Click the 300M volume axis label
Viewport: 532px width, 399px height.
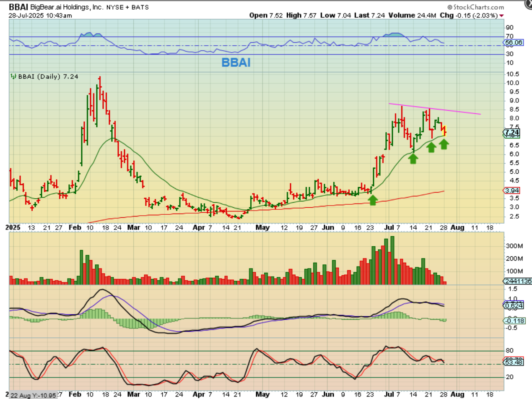(x=514, y=246)
